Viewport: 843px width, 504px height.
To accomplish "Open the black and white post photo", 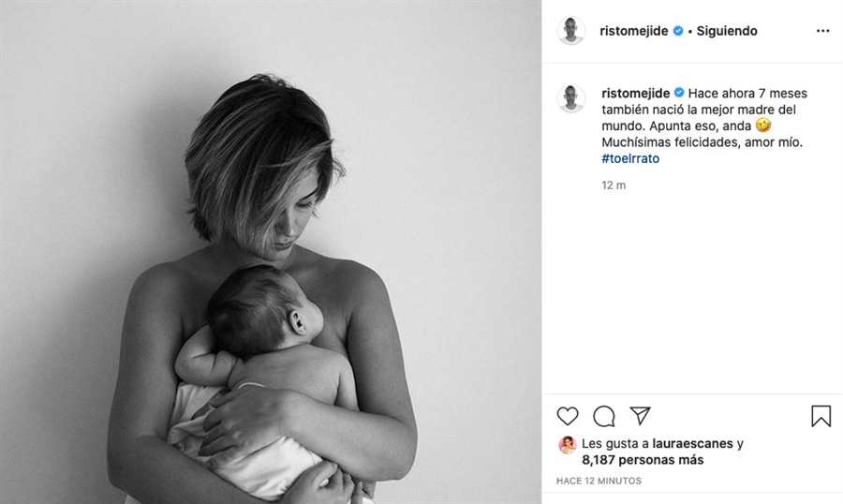I will pos(271,252).
